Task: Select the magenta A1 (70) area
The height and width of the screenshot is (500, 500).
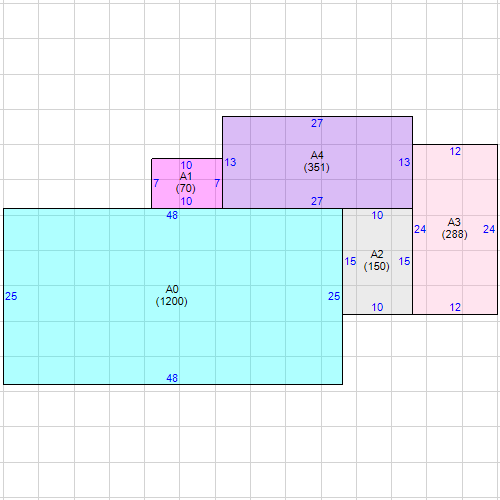Action: pyautogui.click(x=187, y=183)
